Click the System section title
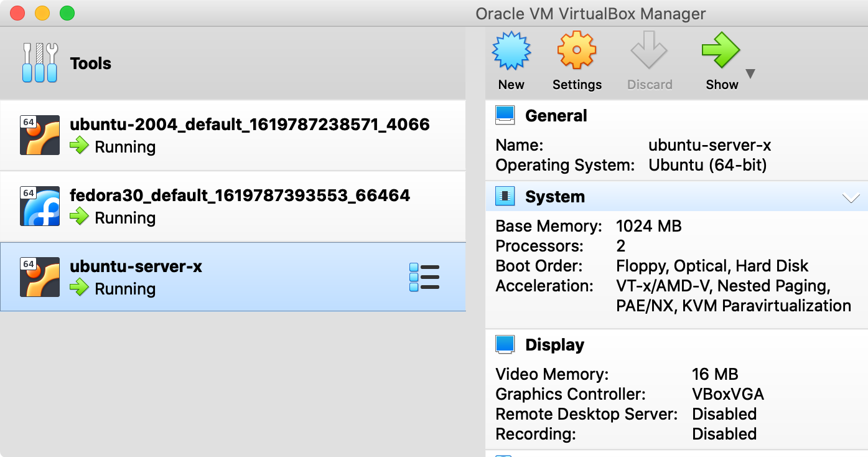The image size is (868, 457). click(554, 197)
